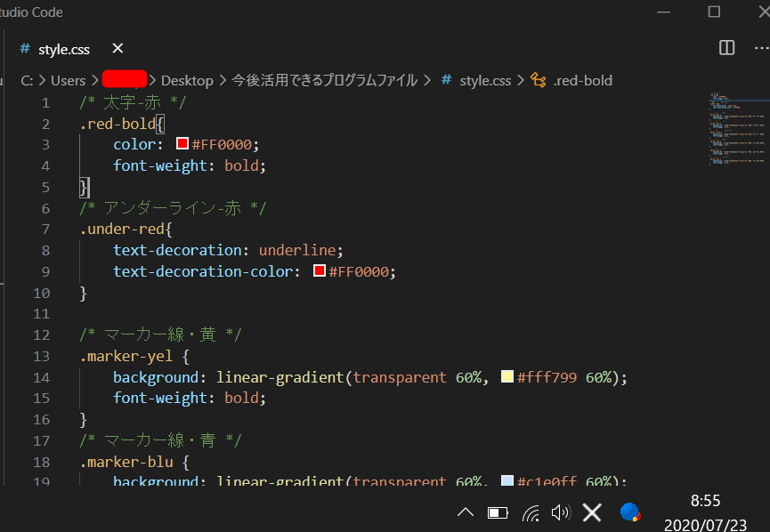The width and height of the screenshot is (770, 532).
Task: Select the style.css editor tab
Action: (x=72, y=49)
